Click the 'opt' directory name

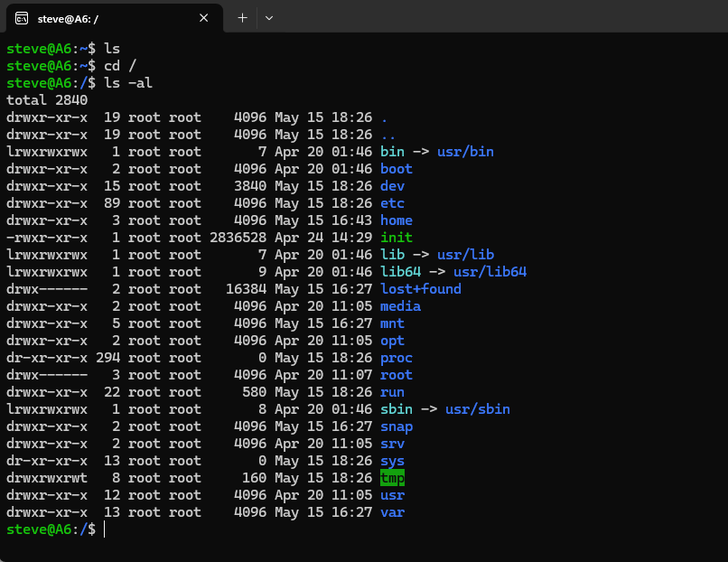[x=392, y=341]
